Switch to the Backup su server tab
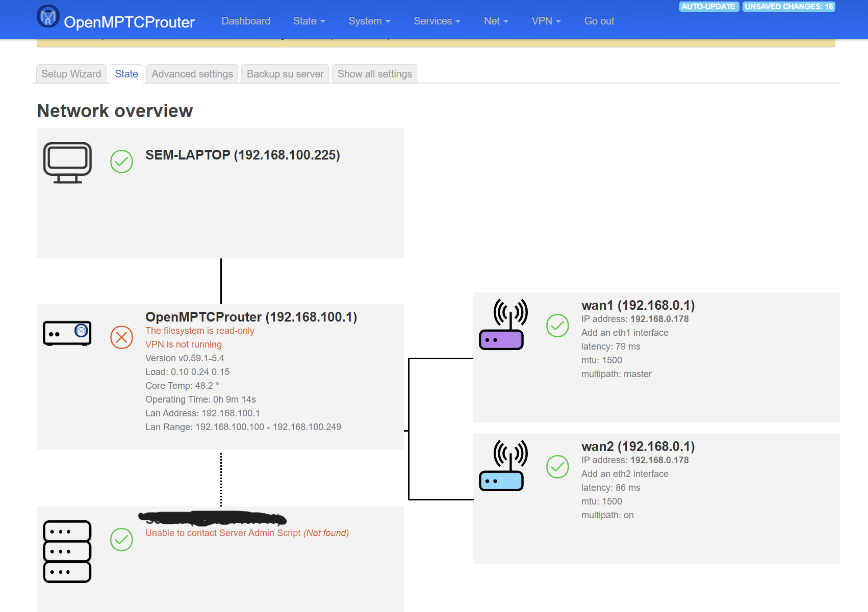This screenshot has height=612, width=868. (285, 74)
